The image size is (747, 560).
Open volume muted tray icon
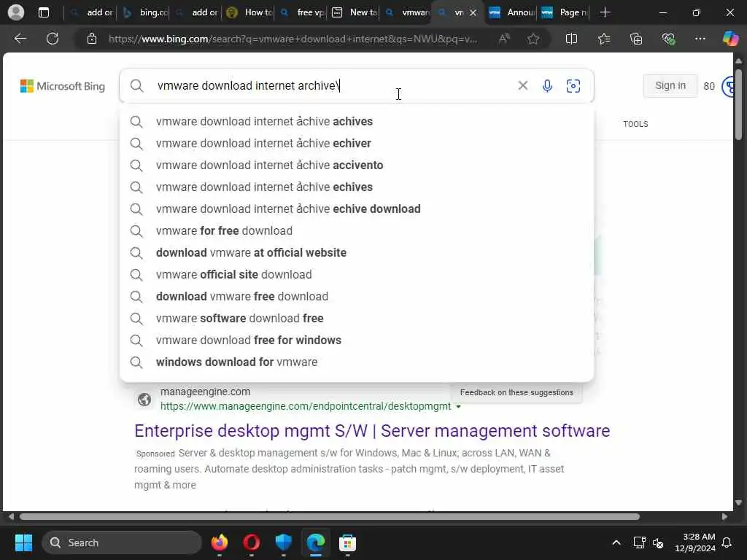click(659, 542)
